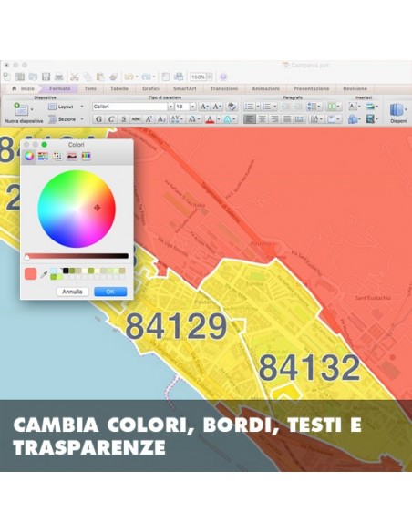The image size is (412, 532).
Task: Click the Annulla button in Colori dialog
Action: pos(72,292)
